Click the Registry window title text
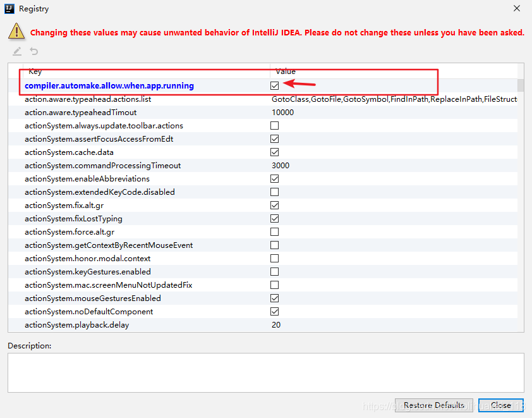Image resolution: width=532 pixels, height=418 pixels. click(34, 9)
